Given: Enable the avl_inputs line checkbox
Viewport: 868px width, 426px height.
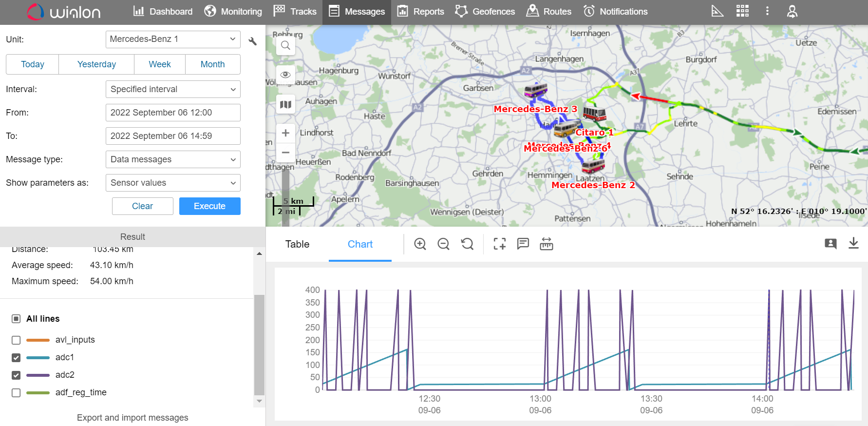Looking at the screenshot, I should coord(16,340).
